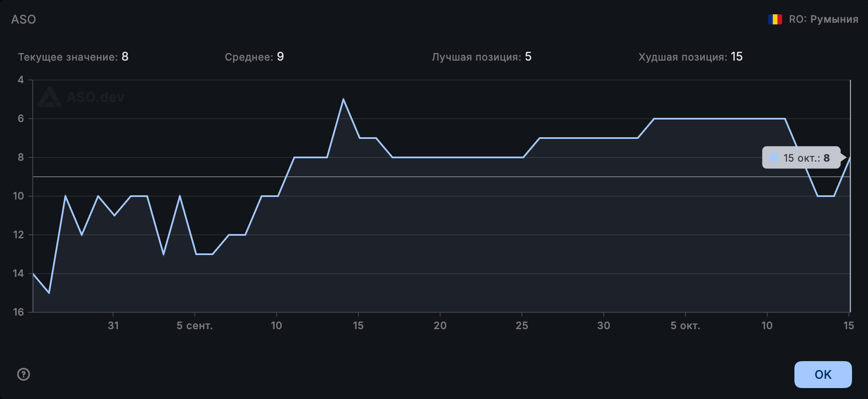Click the 'RO: Румыния' country label
Viewport: 868px width, 399px height.
(823, 19)
